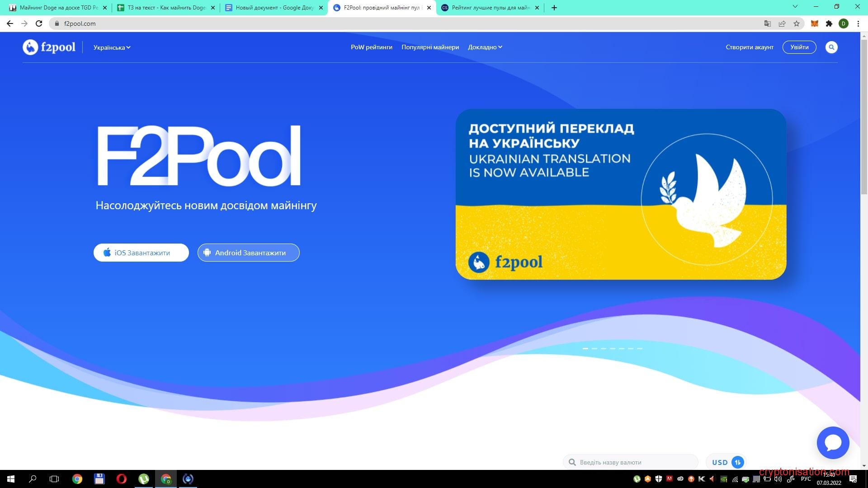868x488 pixels.
Task: Reload the f2pool page
Action: point(39,23)
